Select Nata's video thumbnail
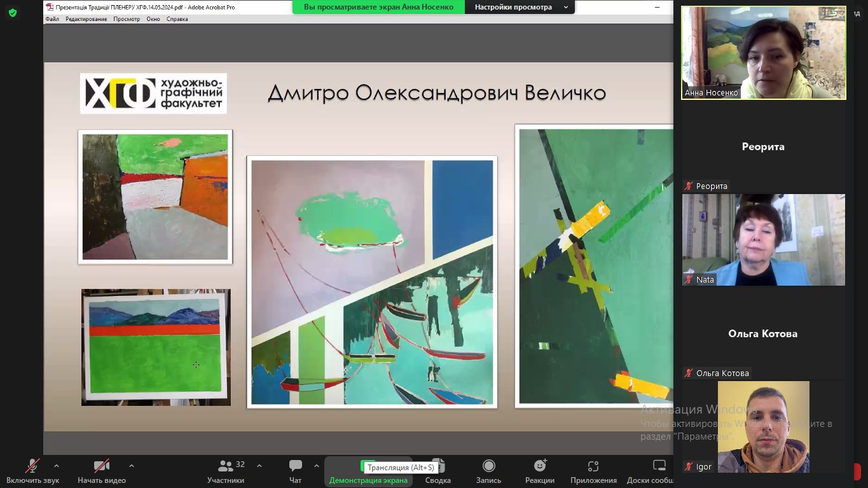 point(764,240)
